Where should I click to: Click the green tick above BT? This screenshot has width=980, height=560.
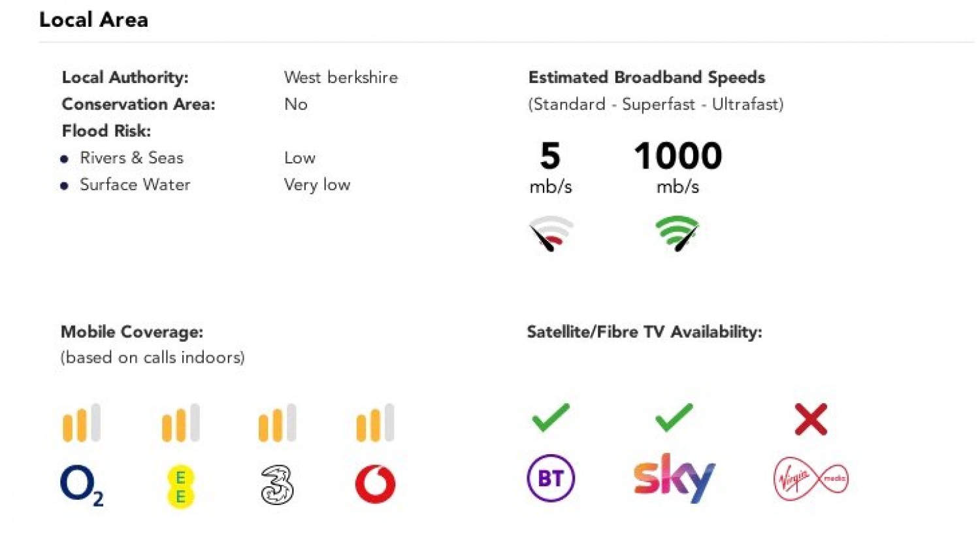click(x=551, y=418)
